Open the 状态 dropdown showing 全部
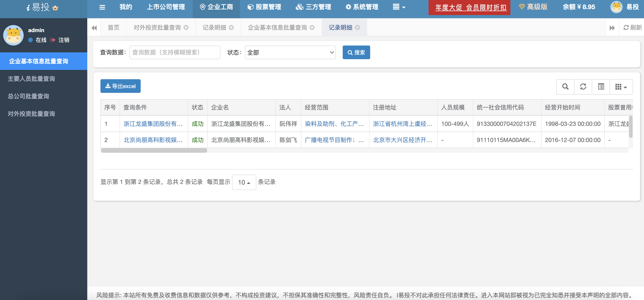The width and height of the screenshot is (644, 300). pos(290,52)
